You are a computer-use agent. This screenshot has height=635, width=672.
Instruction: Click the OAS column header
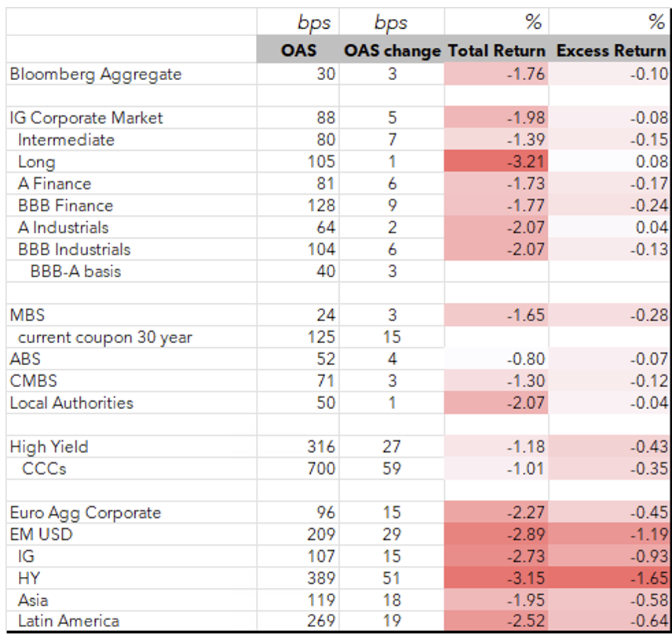pos(298,51)
